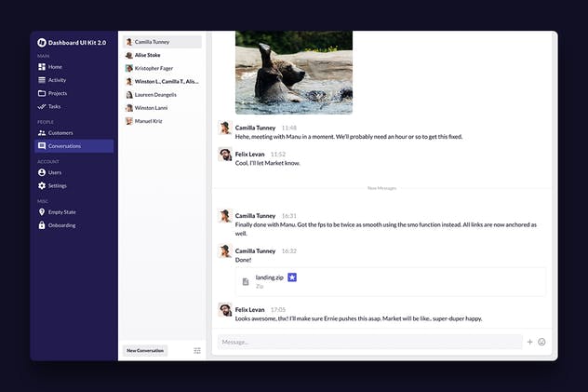The width and height of the screenshot is (588, 392).
Task: Open the Onboarding label in sidebar
Action: click(62, 225)
